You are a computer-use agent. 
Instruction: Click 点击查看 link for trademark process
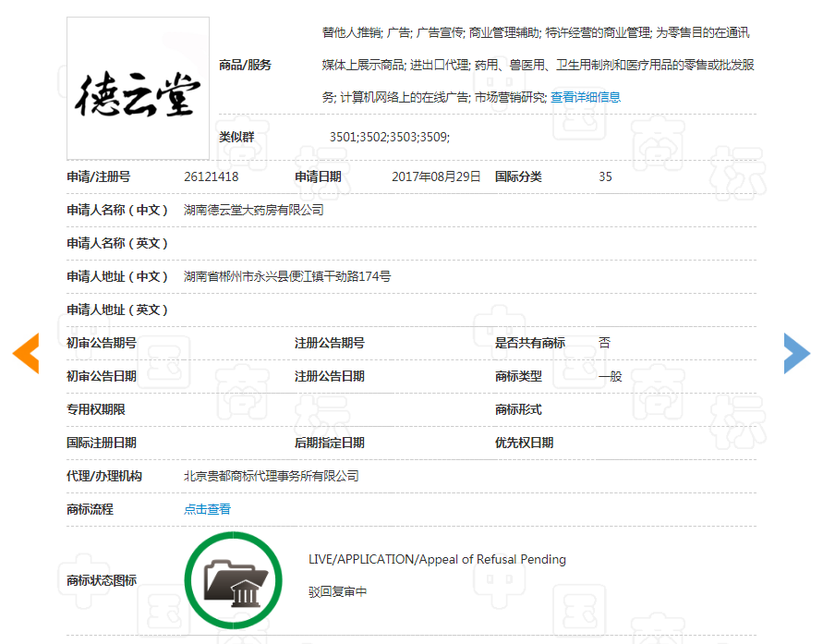[207, 509]
